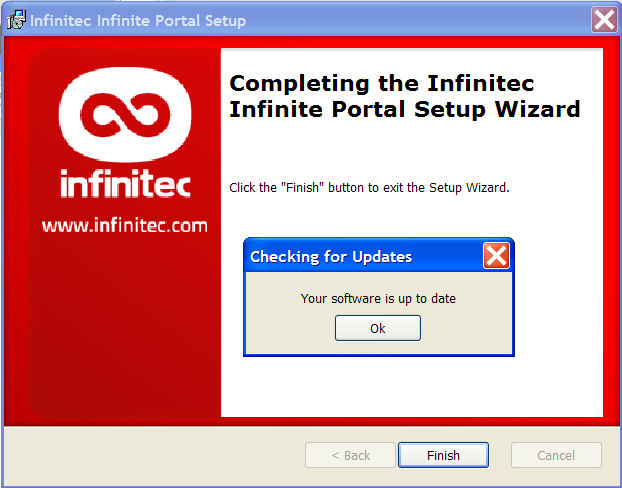Click the Ok button in the update dialog

pos(378,328)
